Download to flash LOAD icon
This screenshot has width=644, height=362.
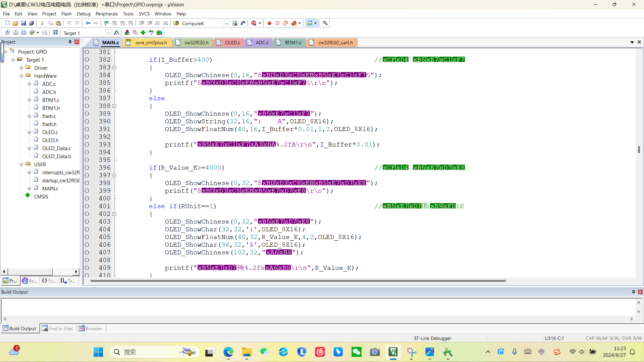(x=55, y=33)
